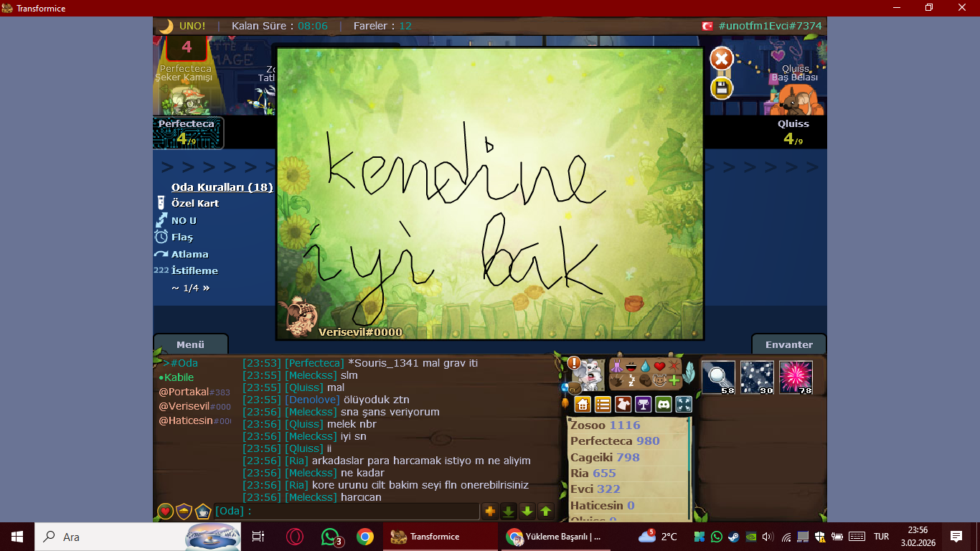Click the [Denolove] name in chat
The height and width of the screenshot is (551, 980).
312,400
